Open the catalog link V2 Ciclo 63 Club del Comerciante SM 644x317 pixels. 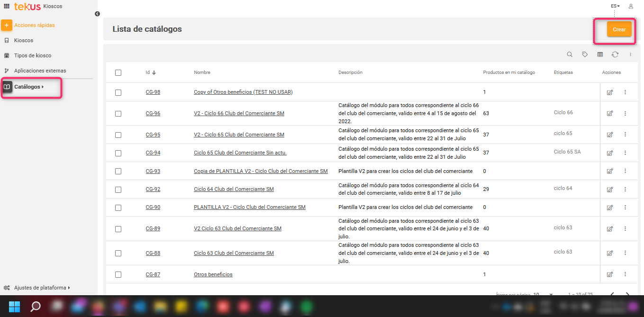pyautogui.click(x=237, y=228)
